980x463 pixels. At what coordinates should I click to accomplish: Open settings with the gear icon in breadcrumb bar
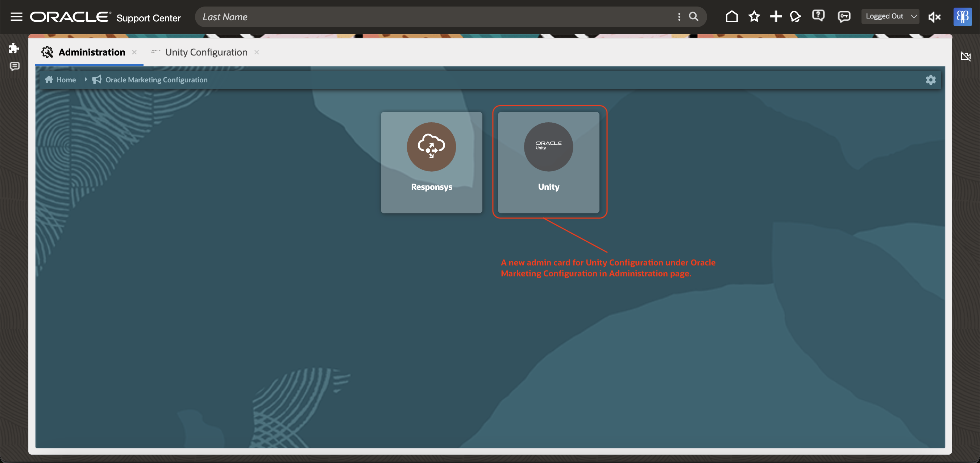click(x=931, y=80)
